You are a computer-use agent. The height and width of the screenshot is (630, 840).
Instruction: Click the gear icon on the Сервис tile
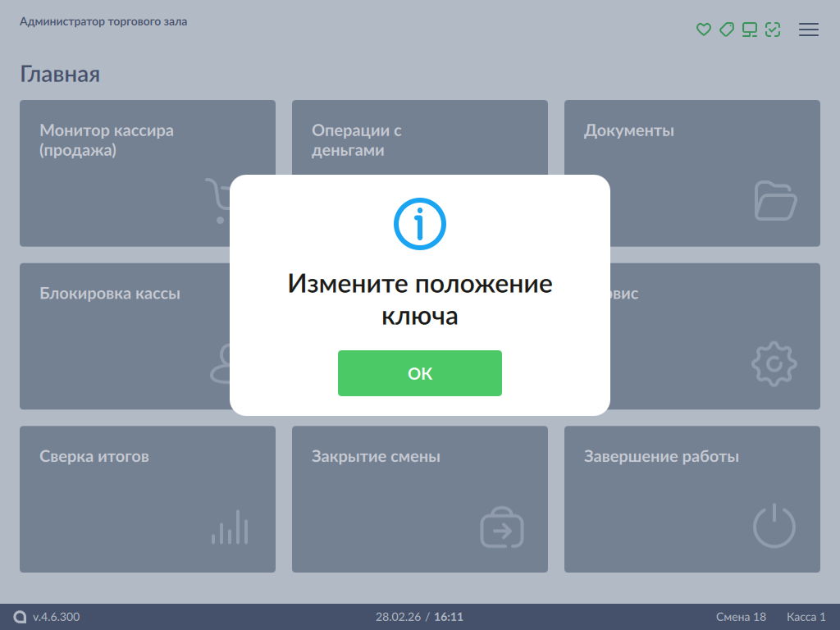click(774, 363)
